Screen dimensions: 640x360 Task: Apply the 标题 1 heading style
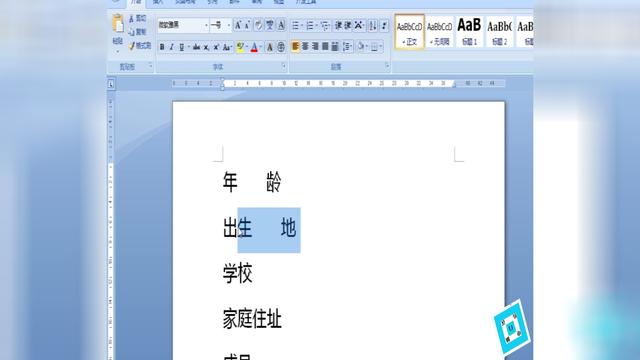(469, 32)
